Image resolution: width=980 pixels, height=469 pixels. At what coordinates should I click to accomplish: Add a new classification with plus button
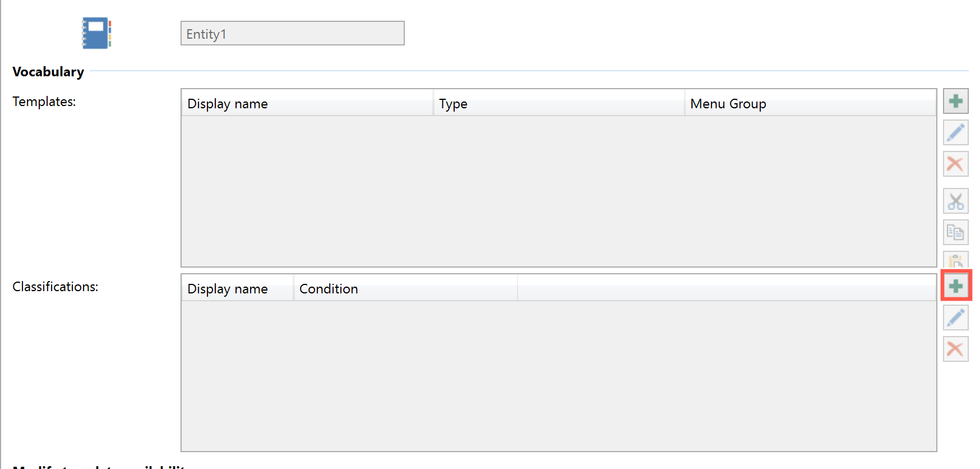[955, 286]
